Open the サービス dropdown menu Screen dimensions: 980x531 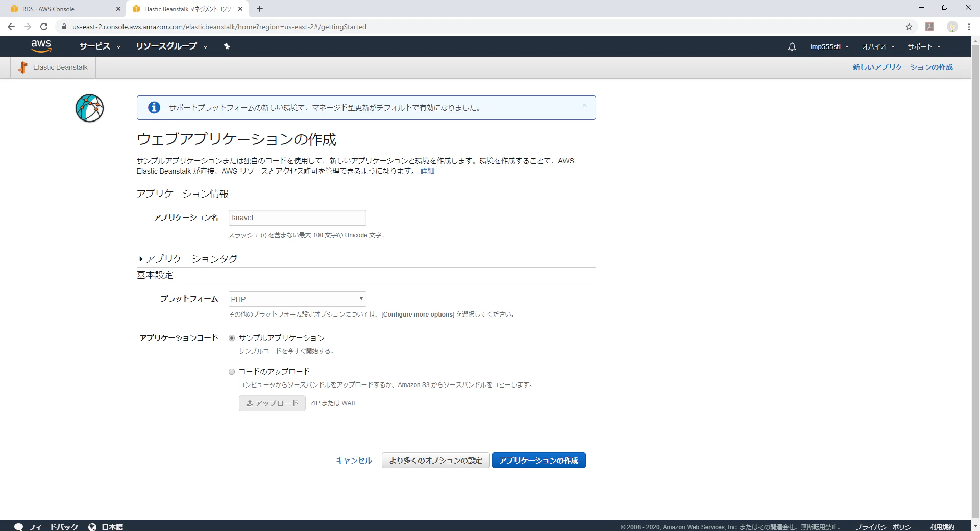(100, 46)
